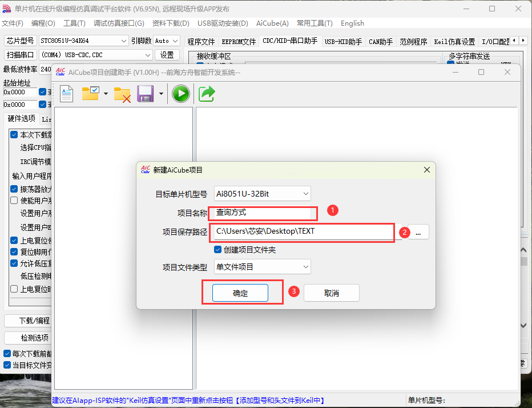Viewport: 532px width, 408px height.
Task: Click the first 0x0000 start address field
Action: [20, 92]
